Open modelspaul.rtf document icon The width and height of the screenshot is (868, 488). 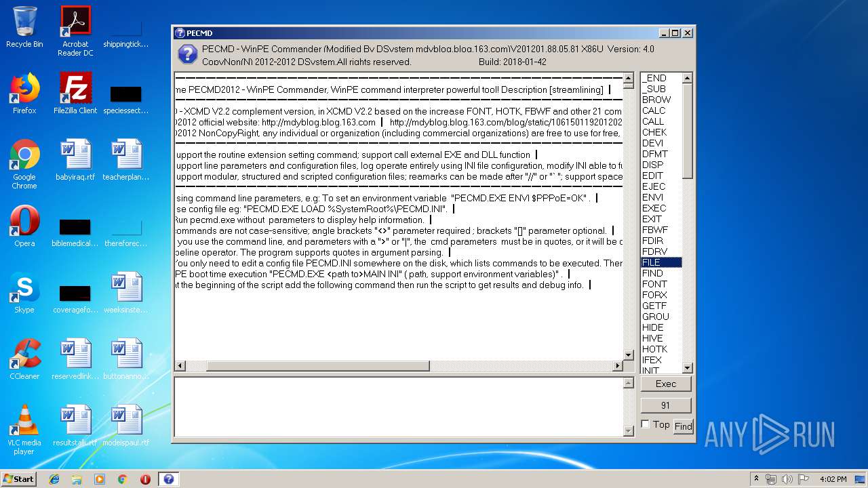(x=126, y=426)
